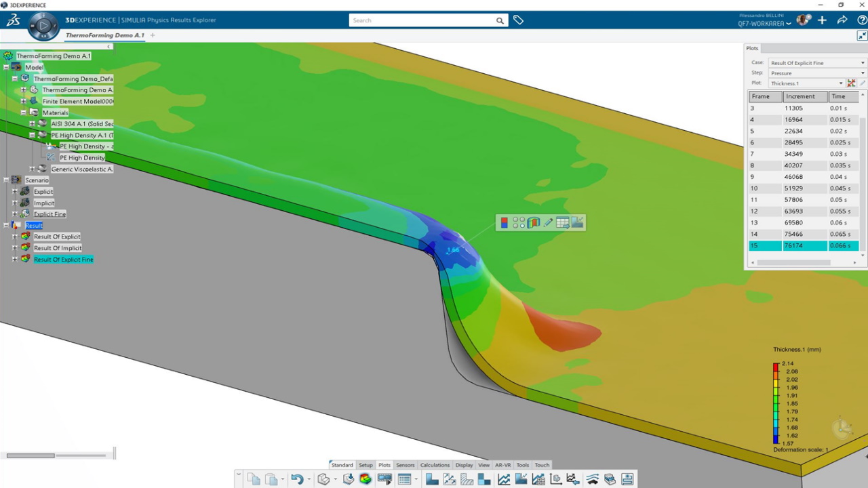Click the tag icon beside search

[x=518, y=20]
